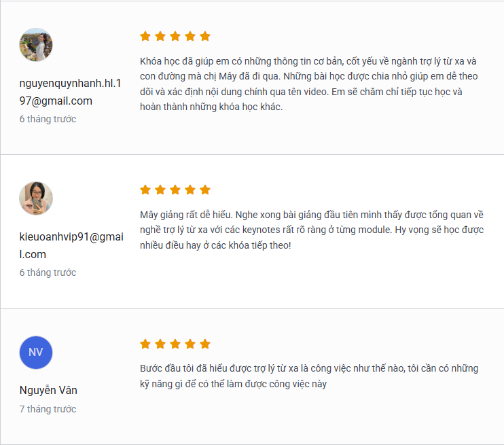
Task: Click first star of kieuoanhvip91's rating
Action: click(x=145, y=190)
